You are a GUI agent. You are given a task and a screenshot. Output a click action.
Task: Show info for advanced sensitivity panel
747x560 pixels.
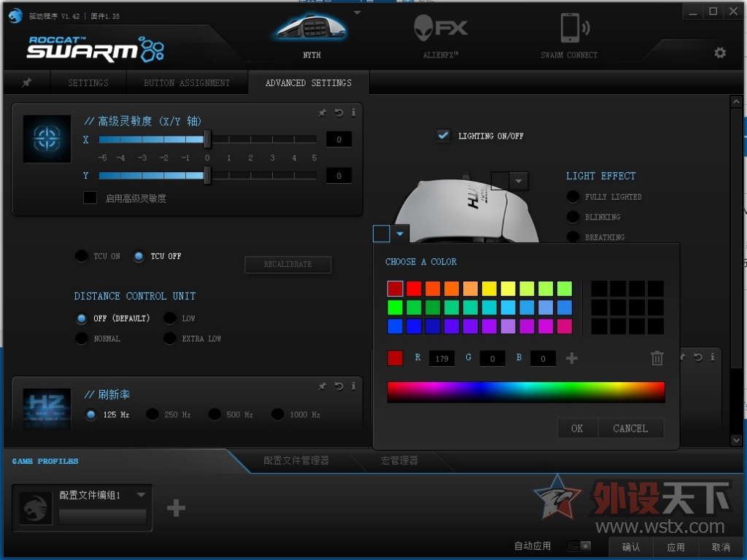[x=353, y=113]
